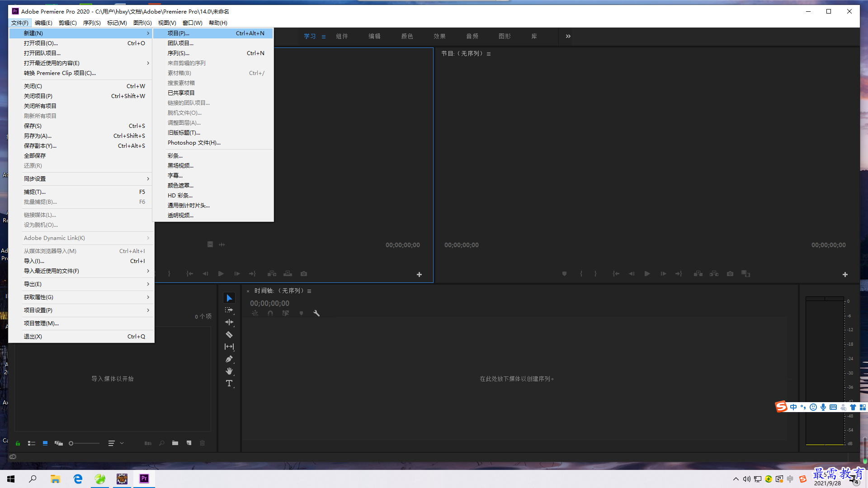Switch to 效果 workspace tab
This screenshot has height=488, width=868.
(439, 36)
